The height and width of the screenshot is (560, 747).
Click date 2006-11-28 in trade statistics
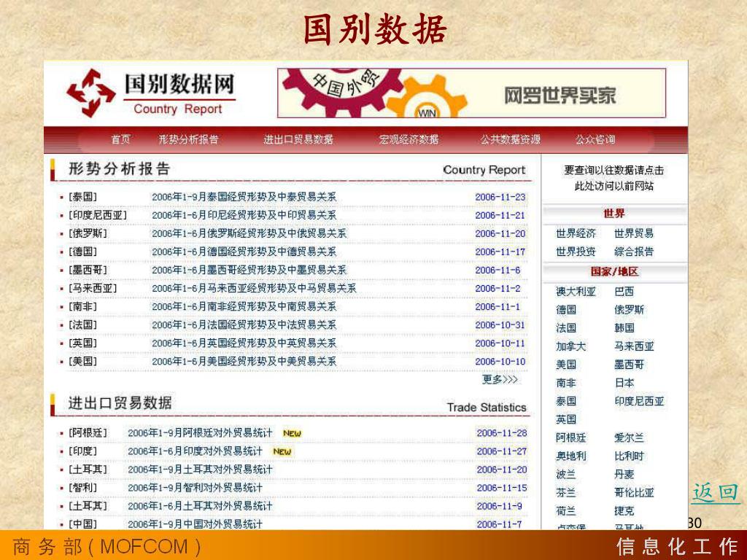tap(502, 433)
